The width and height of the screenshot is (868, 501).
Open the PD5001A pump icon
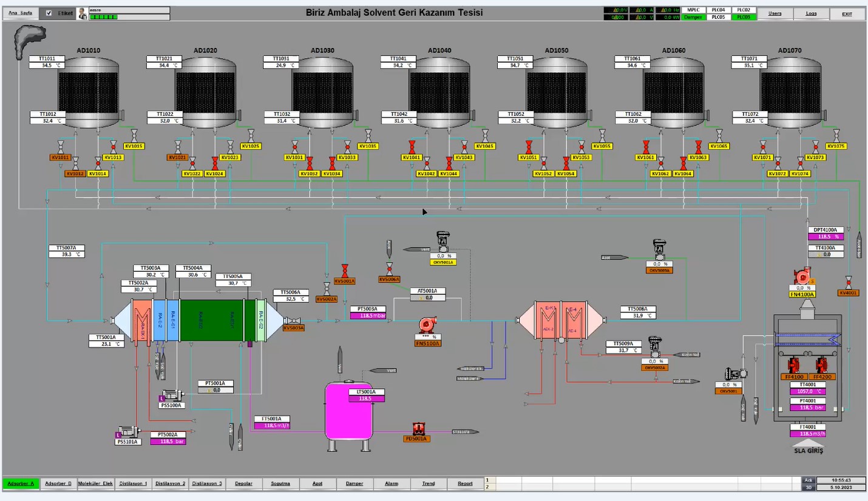pyautogui.click(x=418, y=428)
